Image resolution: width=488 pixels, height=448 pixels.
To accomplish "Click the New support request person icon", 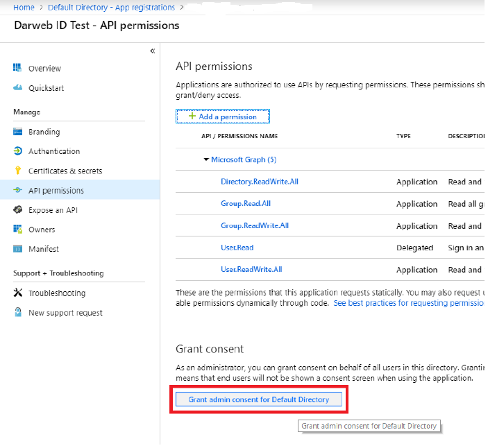I will pos(18,312).
